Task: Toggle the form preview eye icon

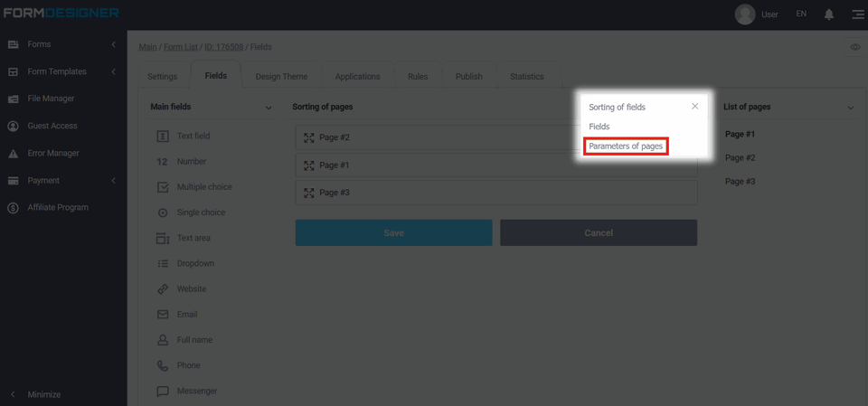Action: [x=855, y=47]
